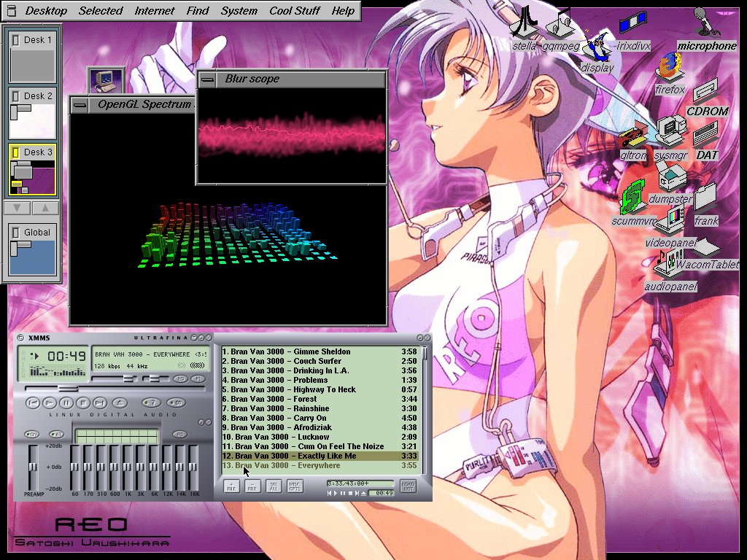
Task: Switch to Desk 1 in the desks overview
Action: coord(32,57)
